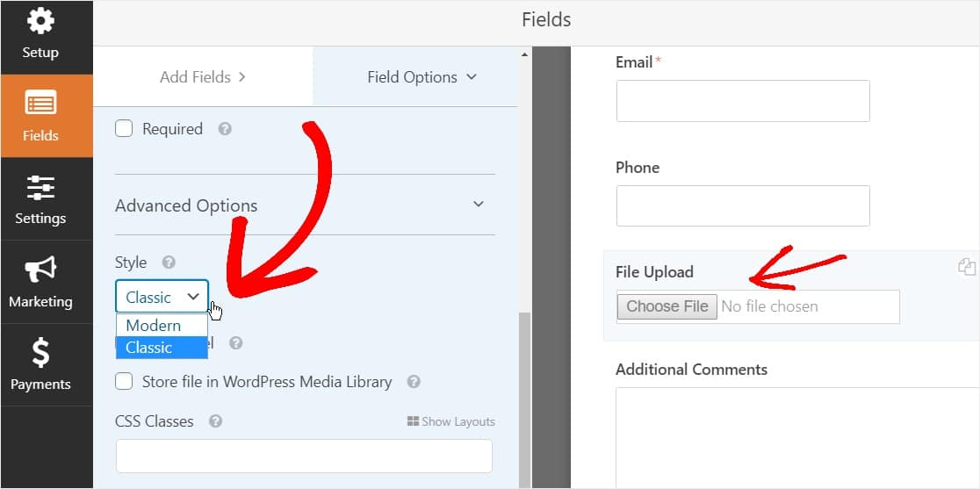Switch to the Field Options tab
Viewport: 980px width, 489px height.
[422, 77]
